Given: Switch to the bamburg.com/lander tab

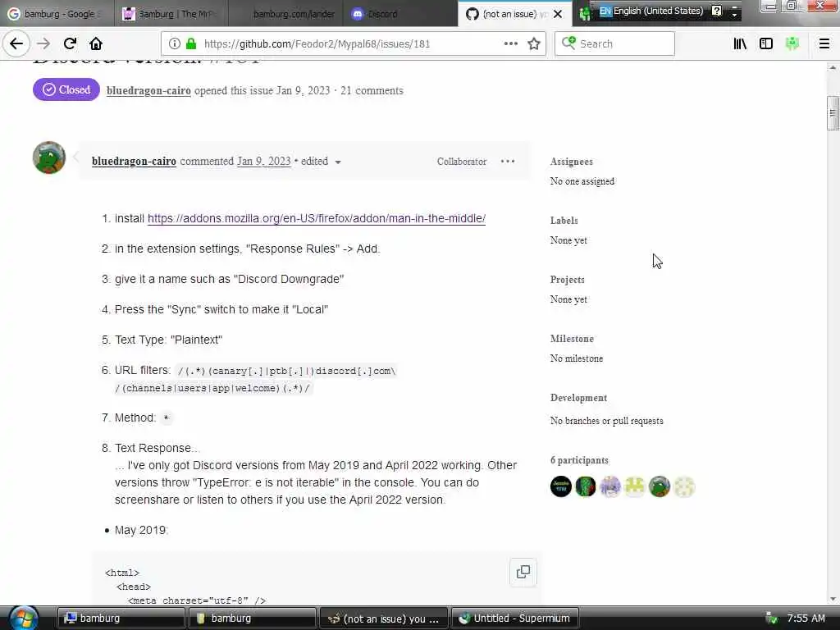Looking at the screenshot, I should click(x=286, y=14).
